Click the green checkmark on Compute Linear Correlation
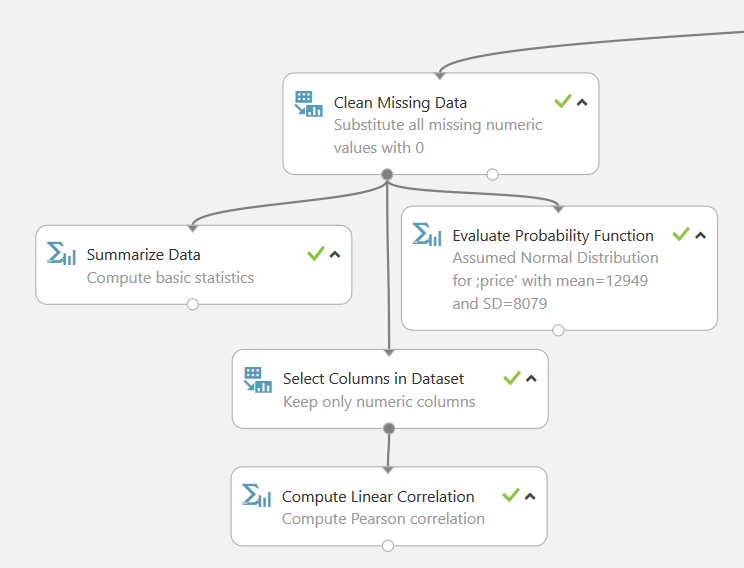This screenshot has width=744, height=568. point(511,495)
